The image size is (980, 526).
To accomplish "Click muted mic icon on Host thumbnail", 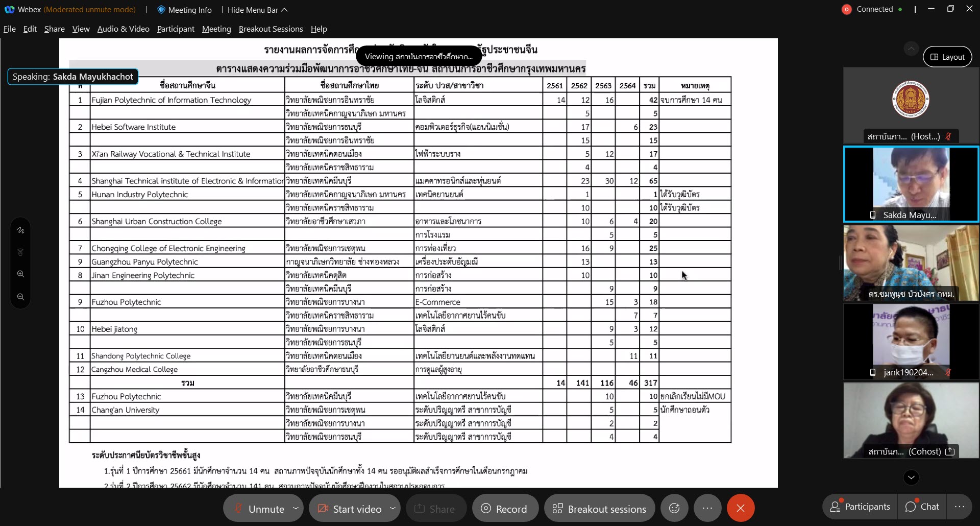I will click(948, 136).
